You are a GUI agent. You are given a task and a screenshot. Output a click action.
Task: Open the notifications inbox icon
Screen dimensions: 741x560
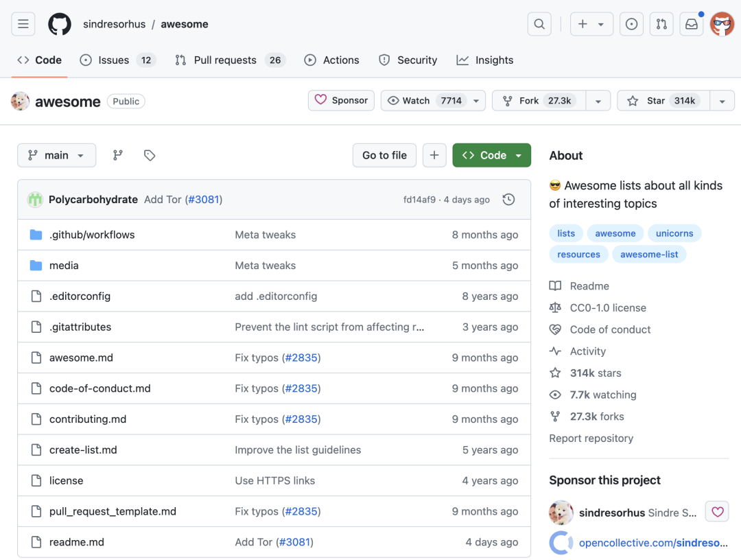(692, 23)
